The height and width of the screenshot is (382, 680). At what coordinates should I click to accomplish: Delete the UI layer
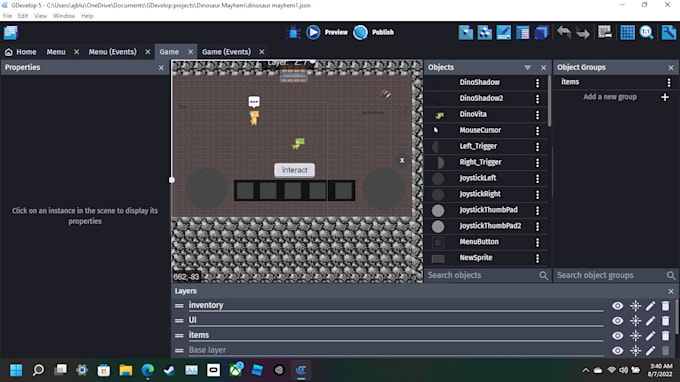point(665,321)
